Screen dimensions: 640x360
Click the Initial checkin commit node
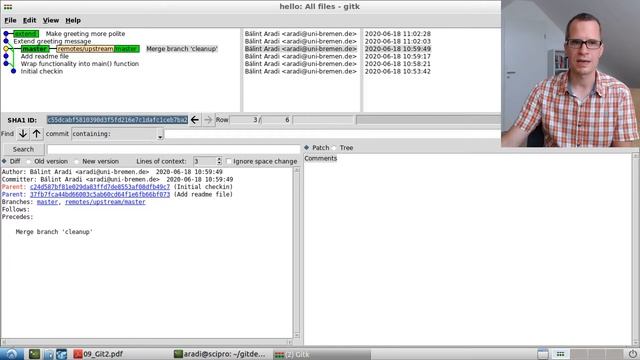click(x=13, y=71)
